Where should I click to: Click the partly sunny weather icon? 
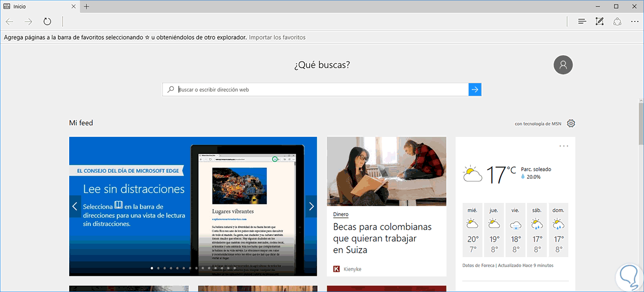click(473, 174)
